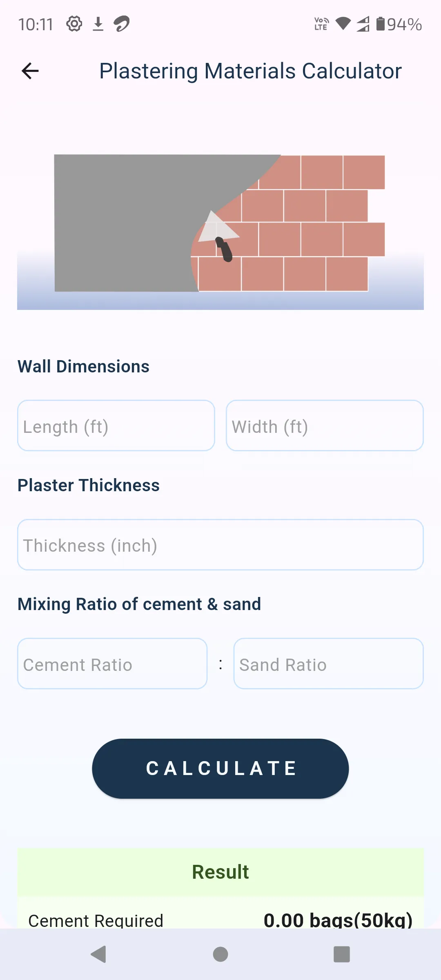This screenshot has height=980, width=441.
Task: Select the Sand Ratio input
Action: (328, 664)
